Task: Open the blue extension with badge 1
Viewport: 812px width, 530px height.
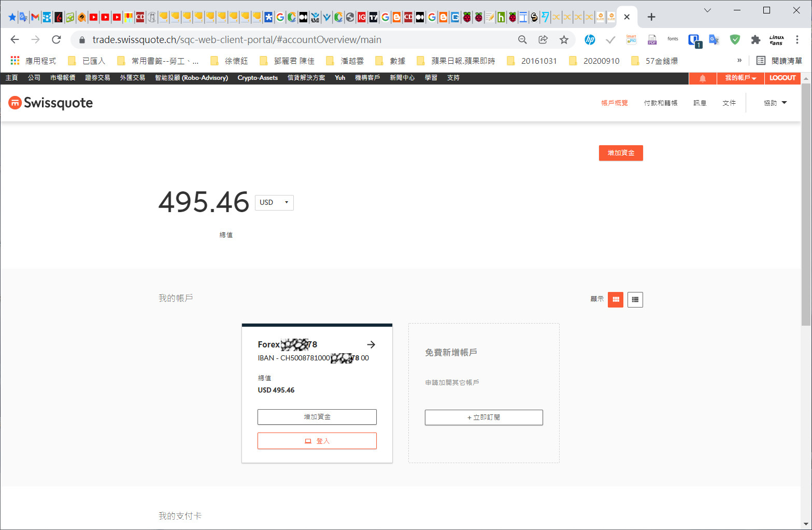Action: tap(694, 40)
